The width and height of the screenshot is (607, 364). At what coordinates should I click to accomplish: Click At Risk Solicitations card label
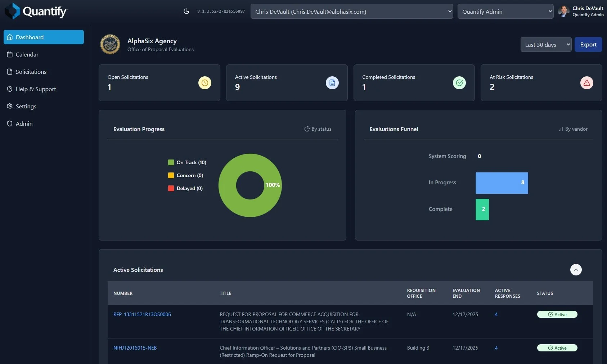pos(511,77)
